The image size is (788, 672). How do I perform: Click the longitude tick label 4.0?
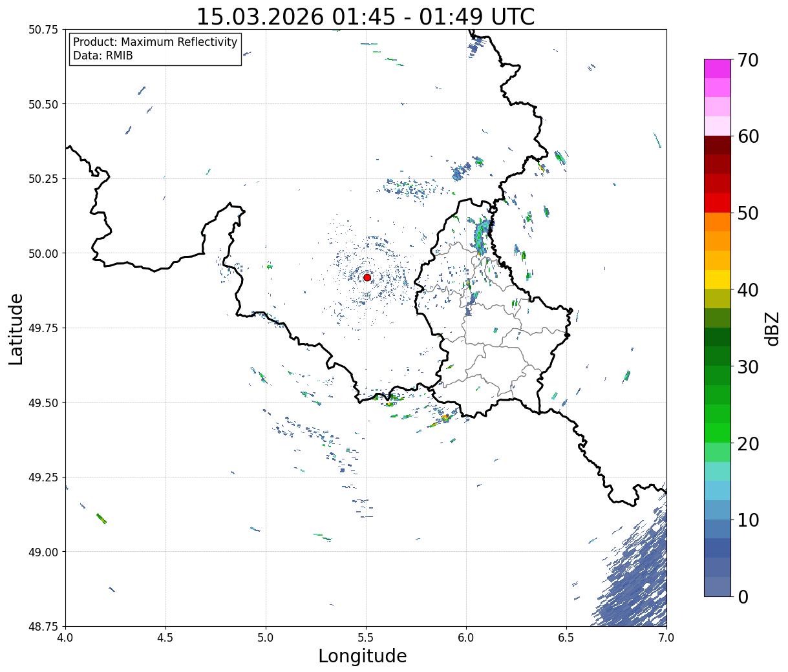pyautogui.click(x=65, y=637)
